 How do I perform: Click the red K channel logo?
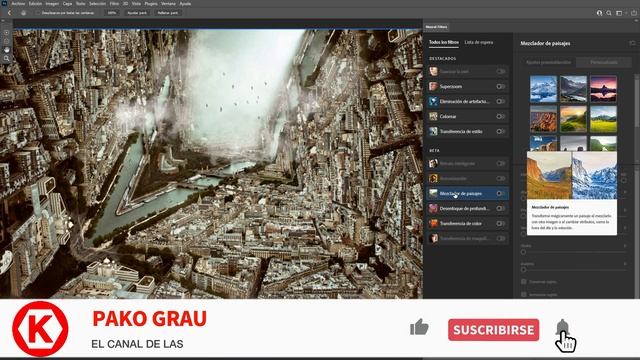coord(40,329)
